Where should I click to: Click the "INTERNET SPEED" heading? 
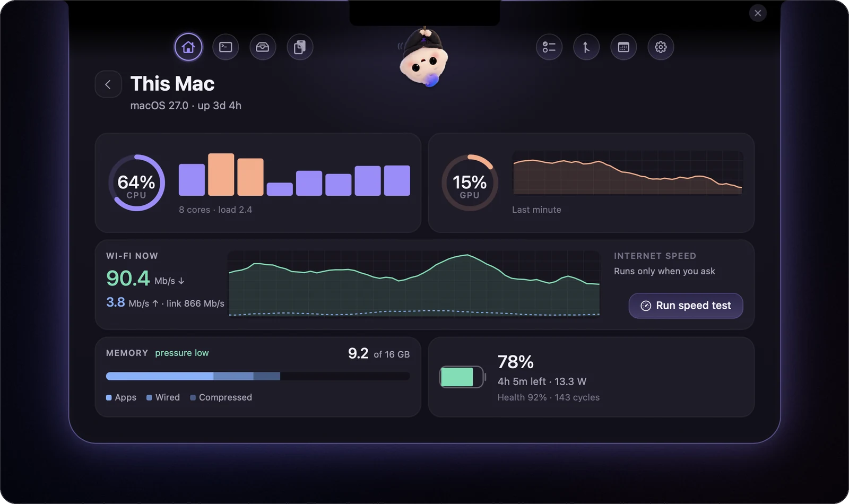[655, 256]
